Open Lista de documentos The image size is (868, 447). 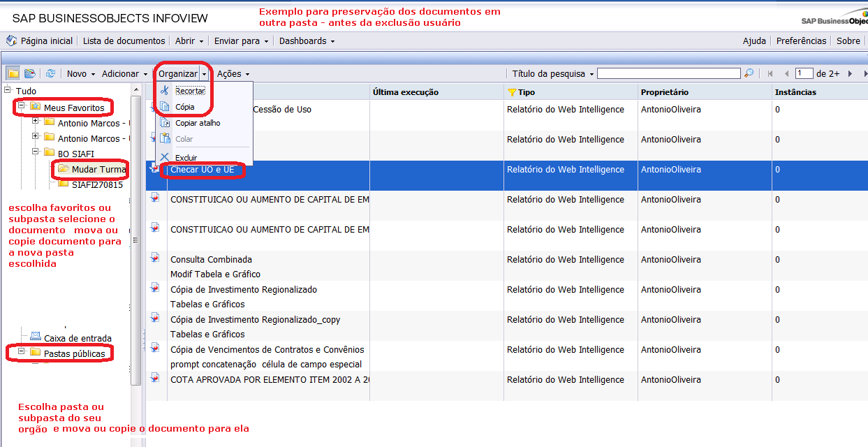pyautogui.click(x=124, y=41)
